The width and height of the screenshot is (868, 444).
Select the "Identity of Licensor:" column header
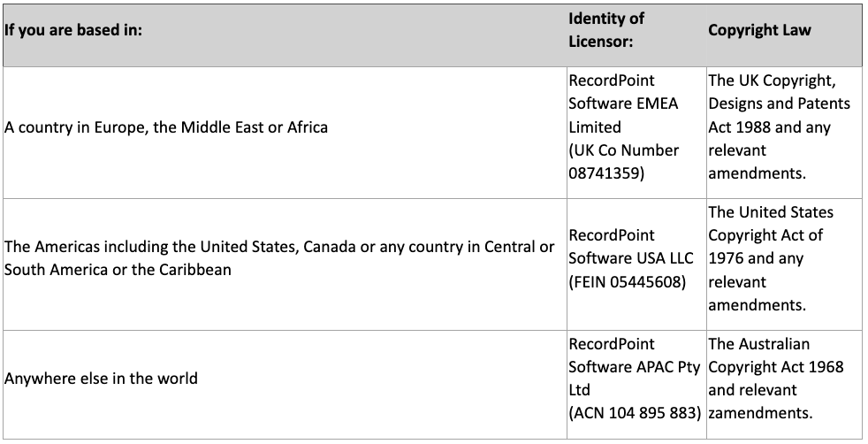tap(605, 30)
